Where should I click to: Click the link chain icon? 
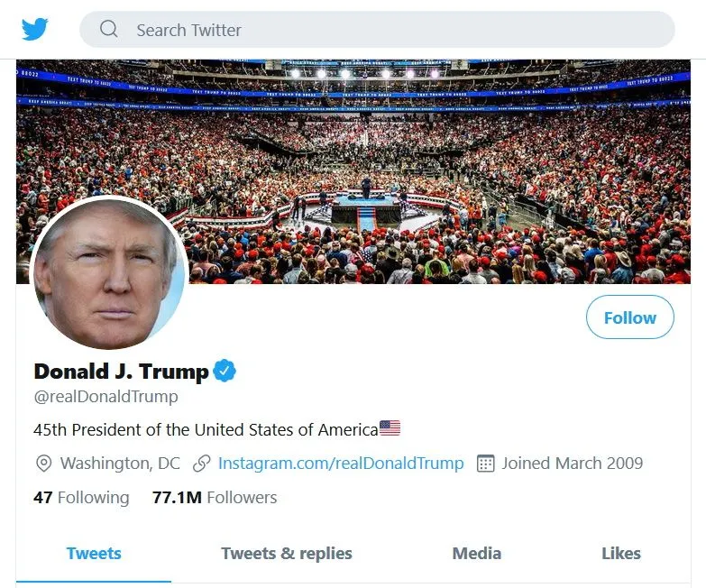click(x=202, y=464)
